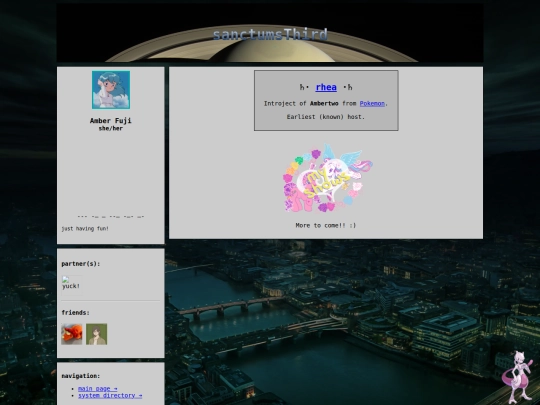Viewport: 540px width, 405px height.
Task: Select the "she/her" pronouns text
Action: tap(111, 128)
